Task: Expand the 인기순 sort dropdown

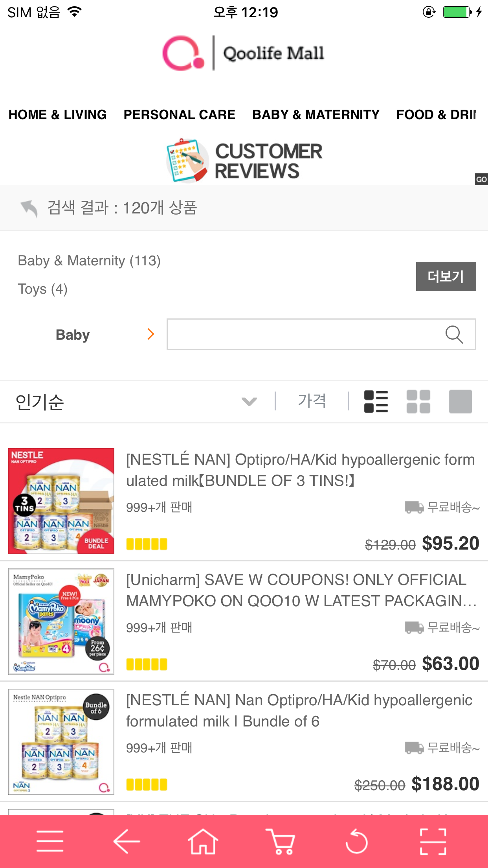Action: (249, 401)
